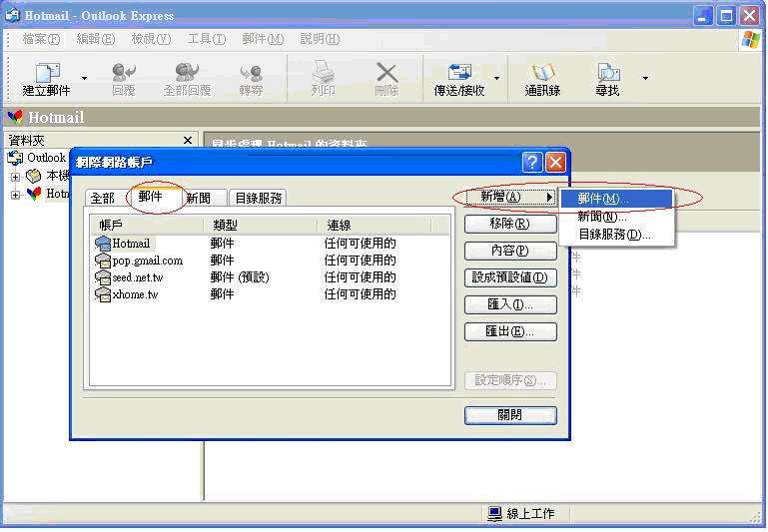Click the seed.net.tw account icon

(103, 277)
